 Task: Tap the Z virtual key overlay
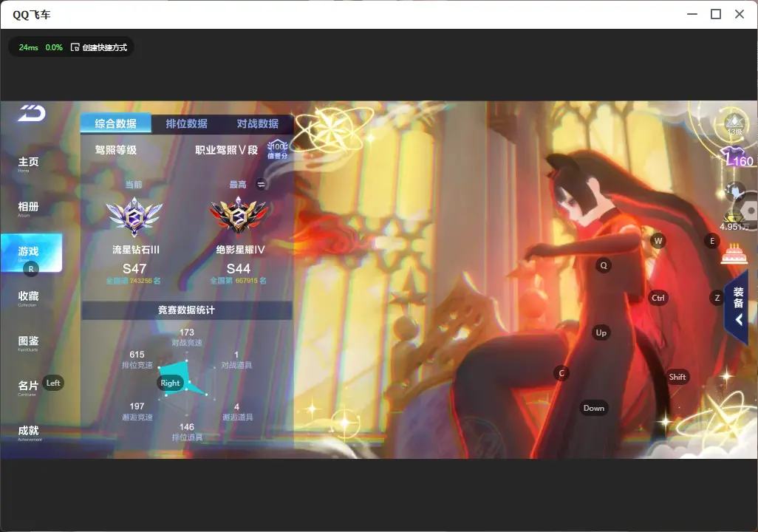pos(717,298)
